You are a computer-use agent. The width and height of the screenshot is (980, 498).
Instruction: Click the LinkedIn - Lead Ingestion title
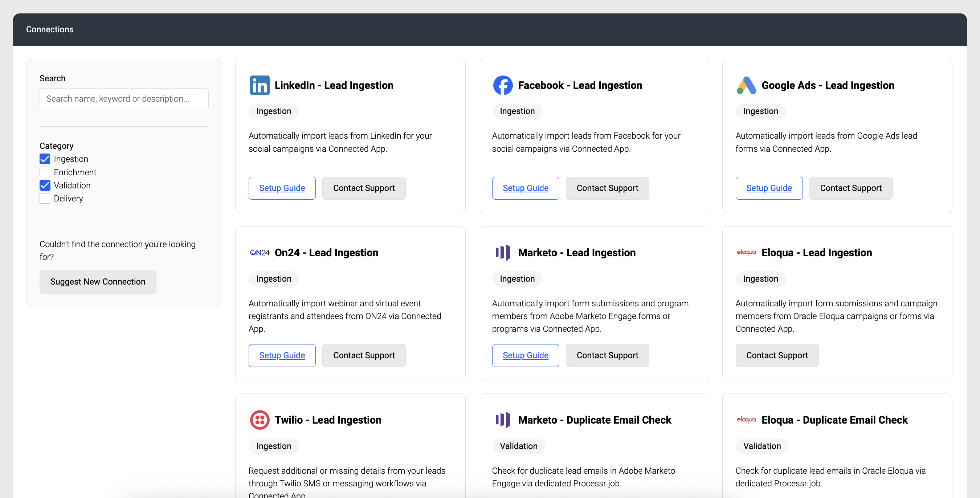[x=334, y=85]
